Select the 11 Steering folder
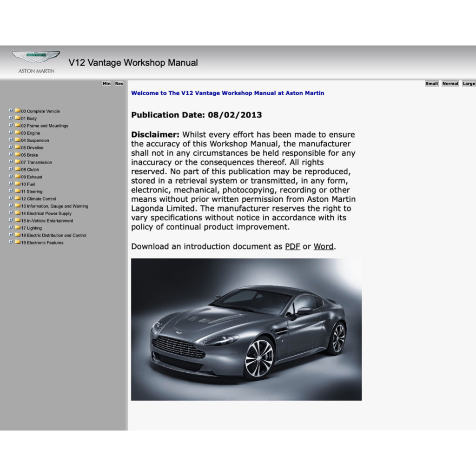The width and height of the screenshot is (476, 476). click(x=18, y=191)
